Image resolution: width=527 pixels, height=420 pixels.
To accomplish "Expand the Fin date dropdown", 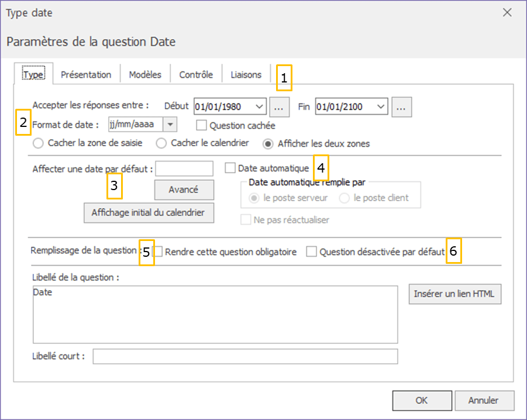I will (x=381, y=106).
